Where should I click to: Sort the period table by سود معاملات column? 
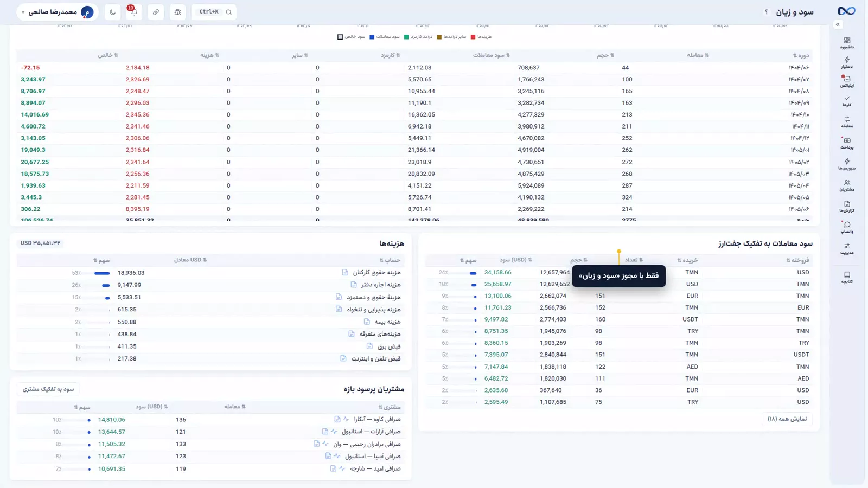[x=491, y=55]
